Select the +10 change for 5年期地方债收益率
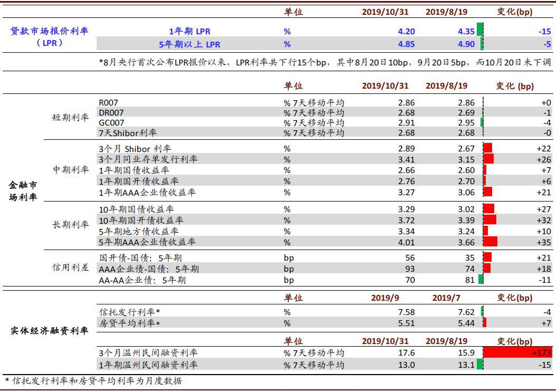 click(x=544, y=231)
